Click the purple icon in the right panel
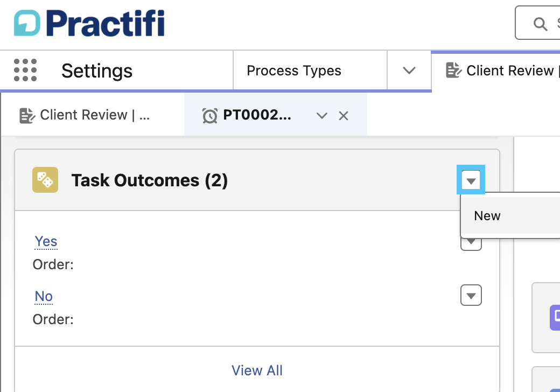This screenshot has height=392, width=560. coord(555,317)
